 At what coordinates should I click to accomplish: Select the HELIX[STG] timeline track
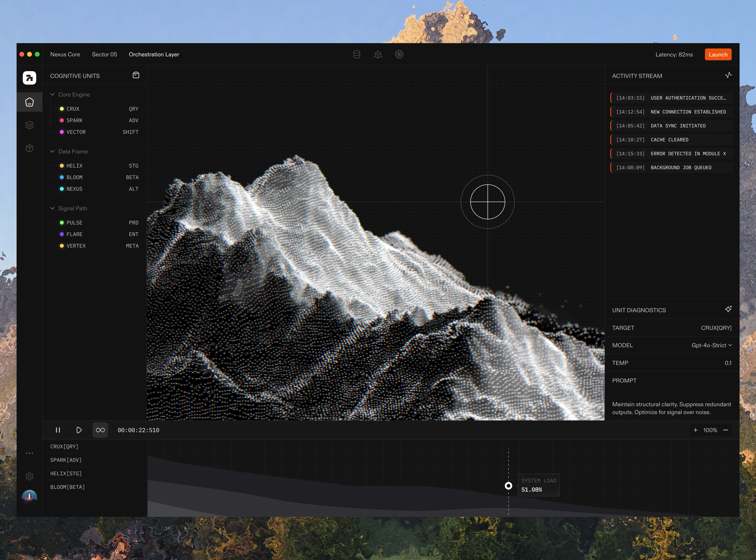94,474
